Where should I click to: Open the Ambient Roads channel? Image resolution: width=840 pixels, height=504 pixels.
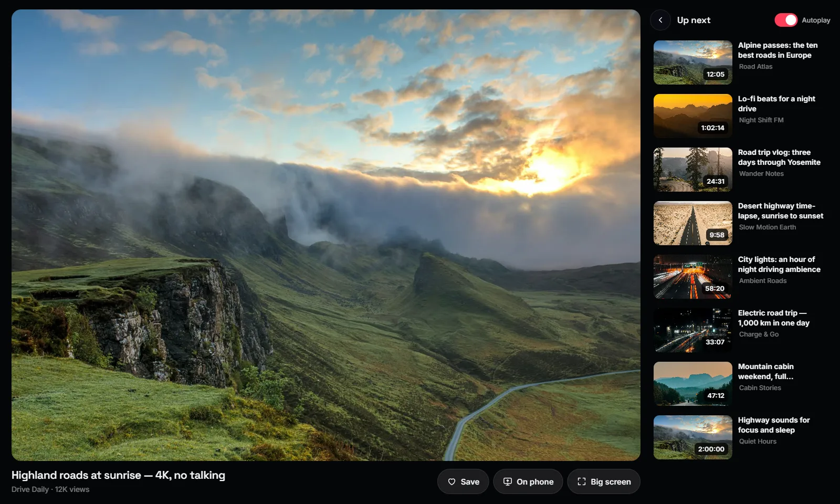(763, 281)
